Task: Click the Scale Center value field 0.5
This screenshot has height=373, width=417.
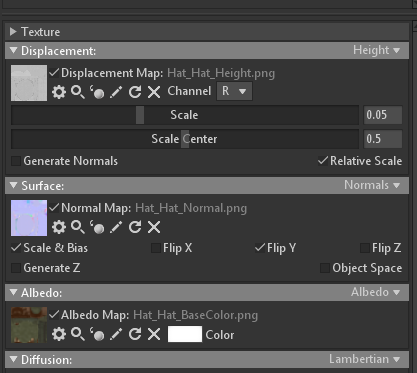Action: tap(383, 139)
